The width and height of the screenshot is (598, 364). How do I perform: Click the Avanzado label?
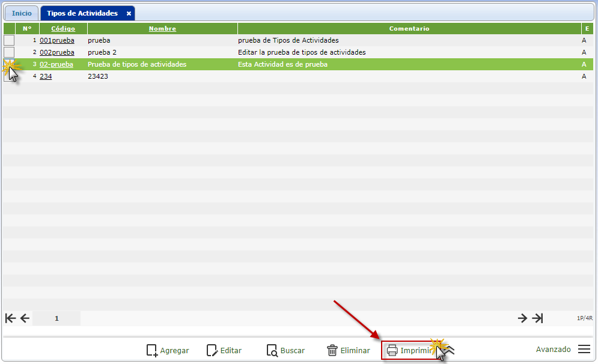[554, 349]
